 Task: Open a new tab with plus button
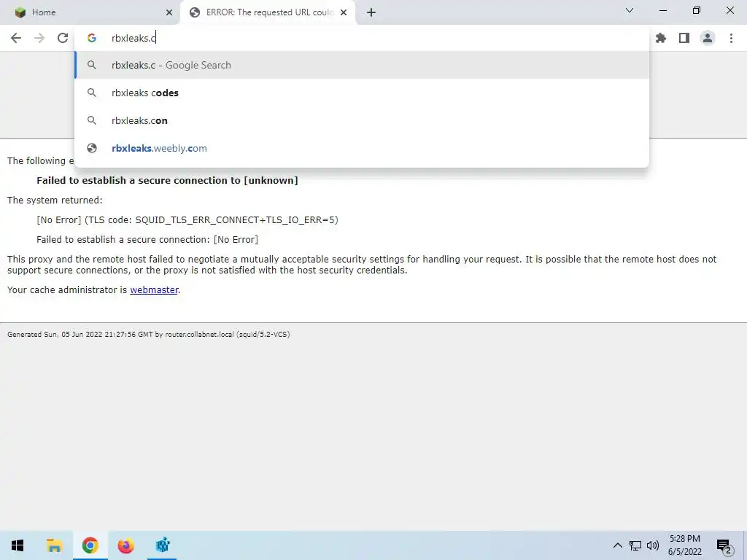[371, 12]
